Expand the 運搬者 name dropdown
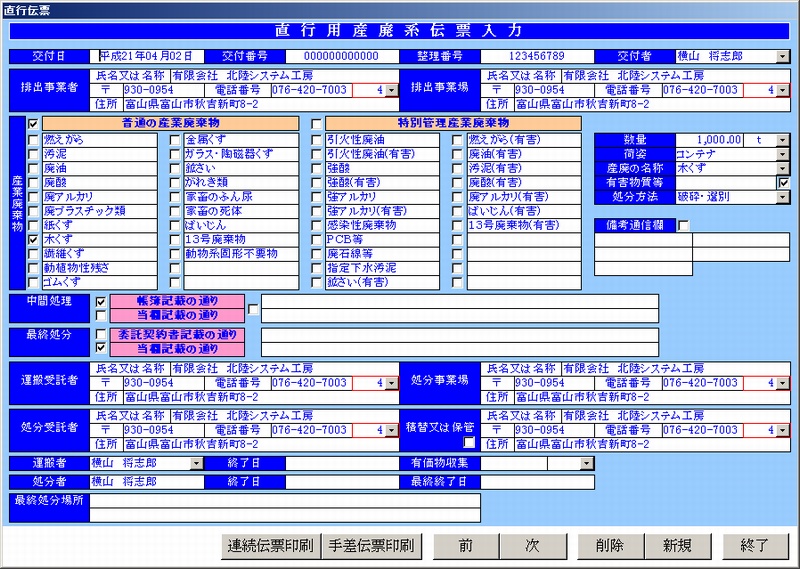 (196, 464)
